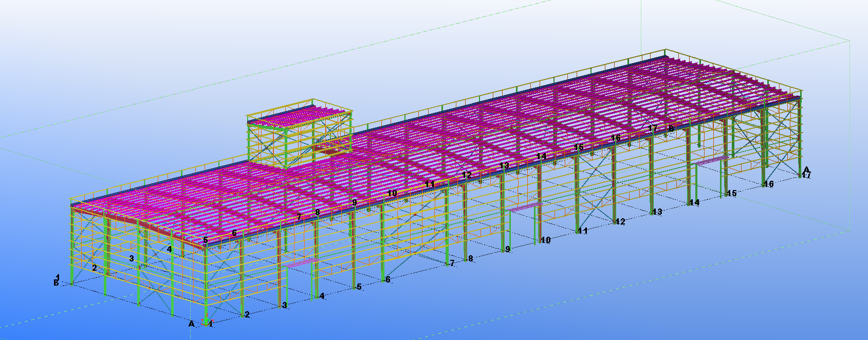The image size is (868, 340).
Task: Select grid label 7 along the roof eave line
Action: click(x=299, y=217)
